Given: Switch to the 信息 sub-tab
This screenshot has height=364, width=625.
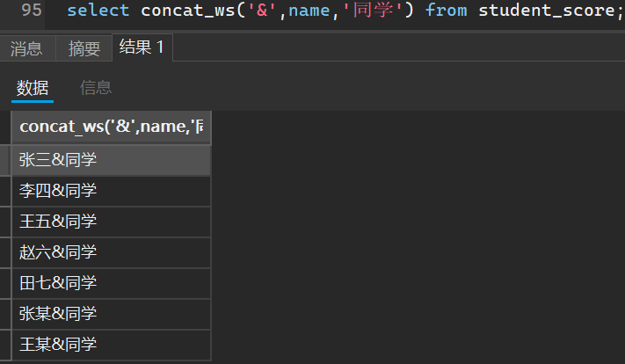Looking at the screenshot, I should [x=96, y=88].
